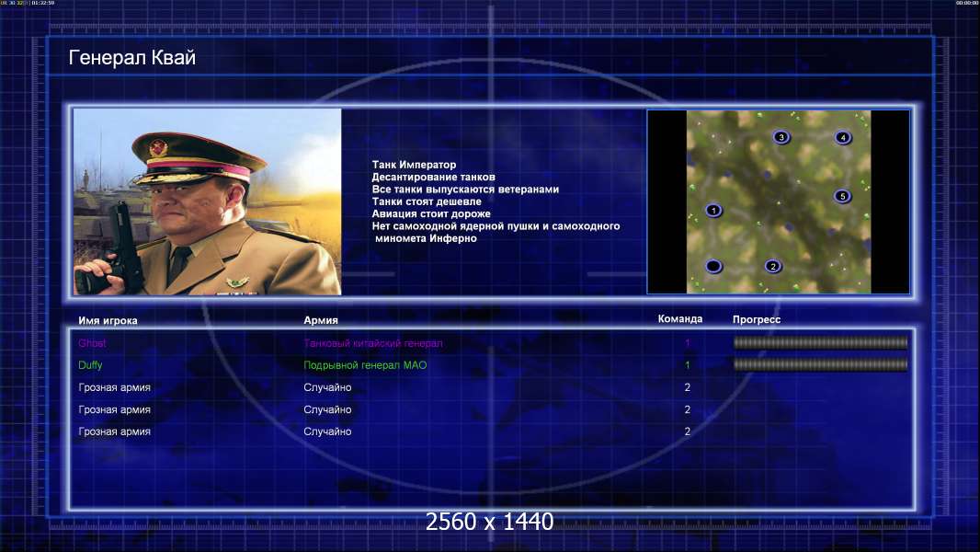Select start position 2 on the map

pos(773,266)
